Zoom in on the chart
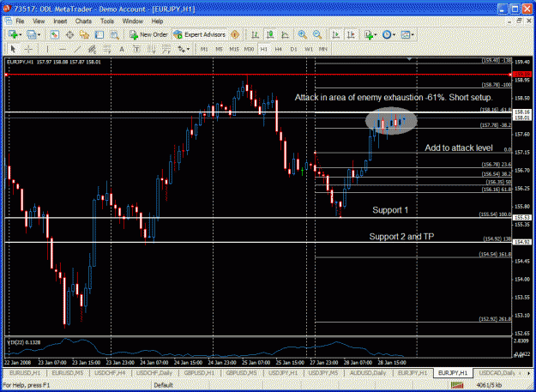536x392 pixels. point(302,34)
